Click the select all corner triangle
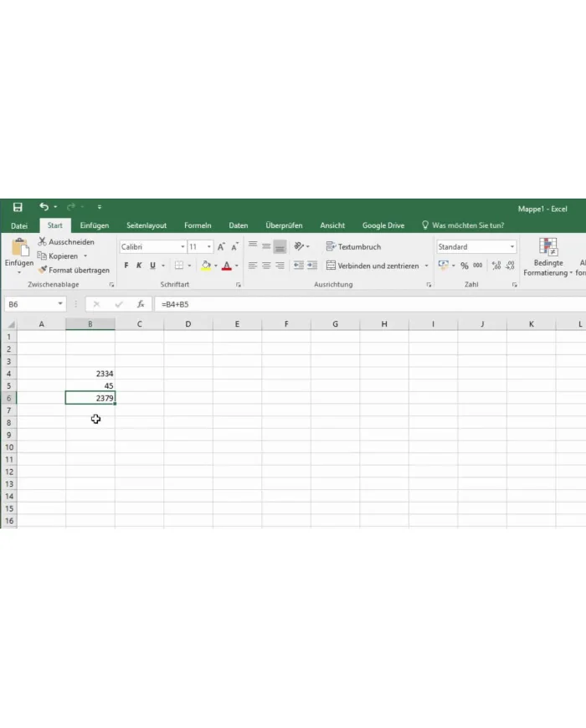586x728 pixels. (11, 324)
